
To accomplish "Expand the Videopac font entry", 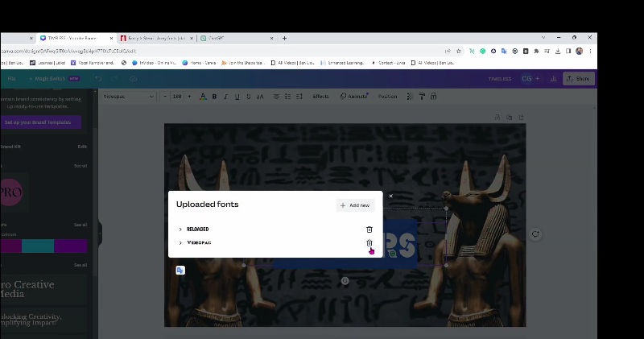I will pos(180,243).
